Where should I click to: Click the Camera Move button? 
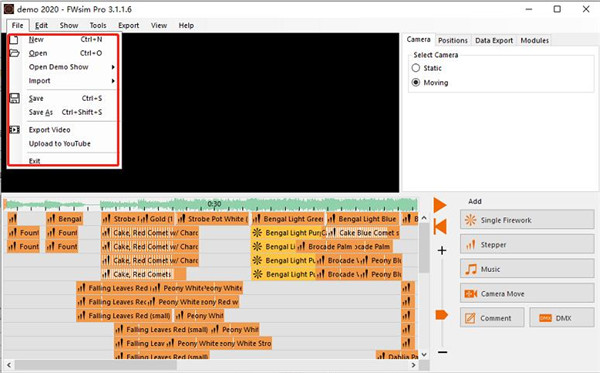(527, 293)
